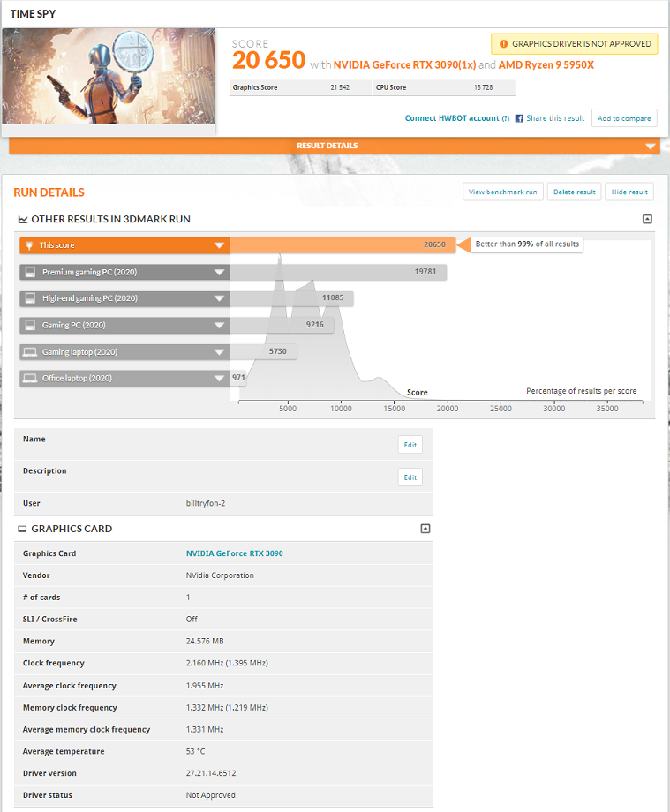The image size is (670, 812).
Task: Click desktop icon for Premium gaming PC row
Action: [x=30, y=272]
